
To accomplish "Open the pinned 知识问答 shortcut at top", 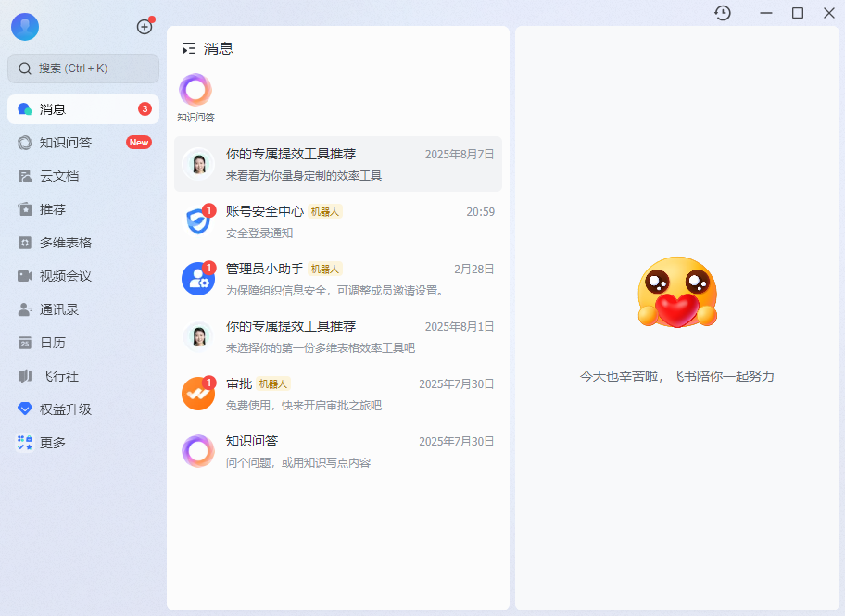I will pyautogui.click(x=195, y=97).
